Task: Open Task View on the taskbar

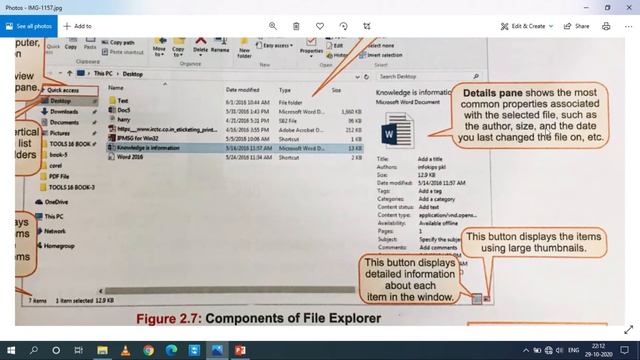Action: tap(79, 350)
